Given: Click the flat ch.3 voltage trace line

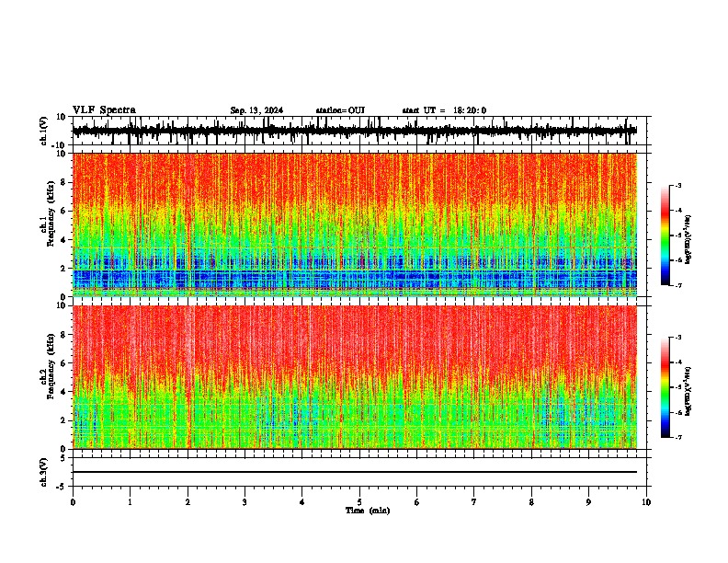Looking at the screenshot, I should tap(355, 472).
